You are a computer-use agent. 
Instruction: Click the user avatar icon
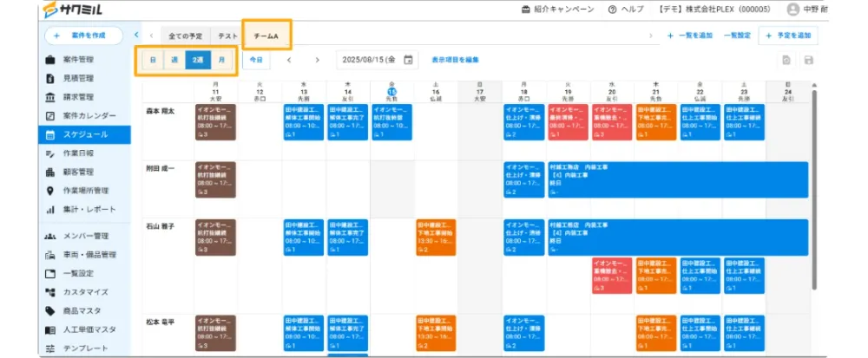tap(793, 10)
